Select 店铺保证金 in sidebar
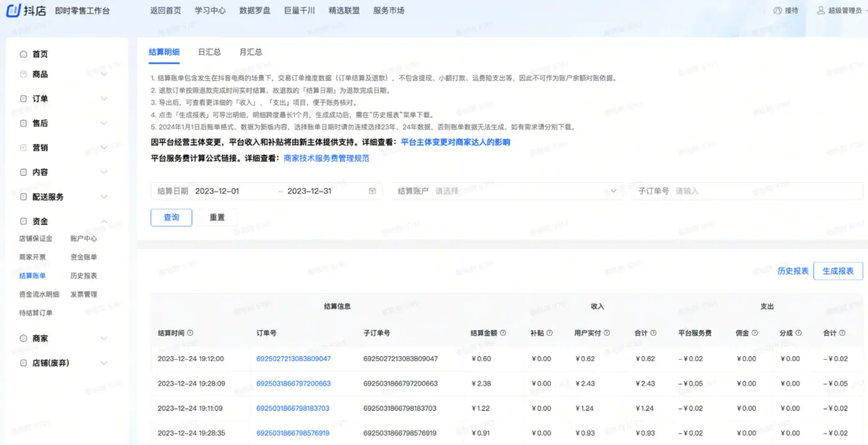Screen dimensions: 868x445 [x=35, y=238]
